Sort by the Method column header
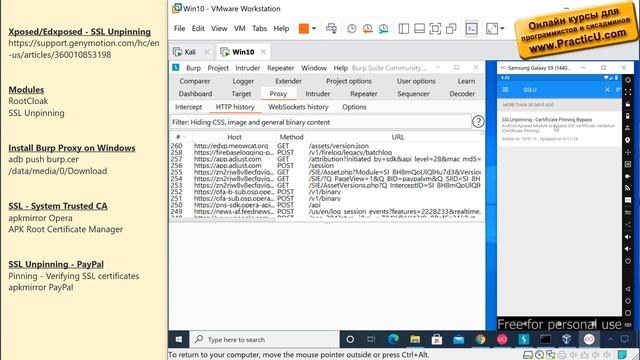640x360 pixels. [291, 137]
